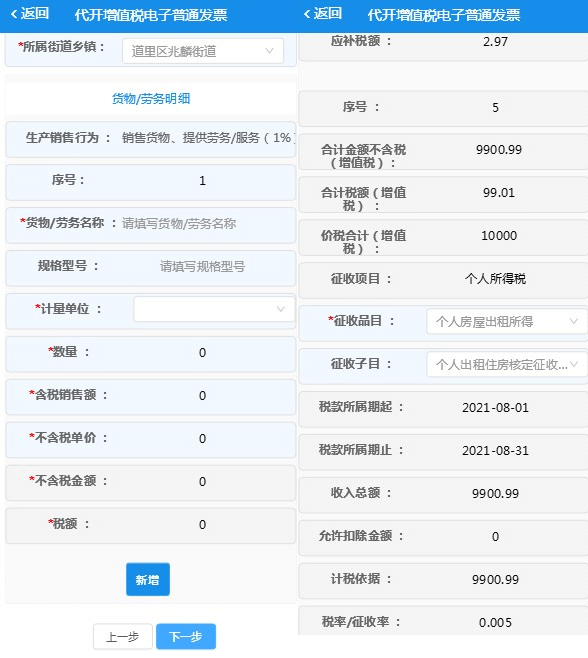Focus the 规格型号 input field
588x658 pixels.
click(x=202, y=266)
